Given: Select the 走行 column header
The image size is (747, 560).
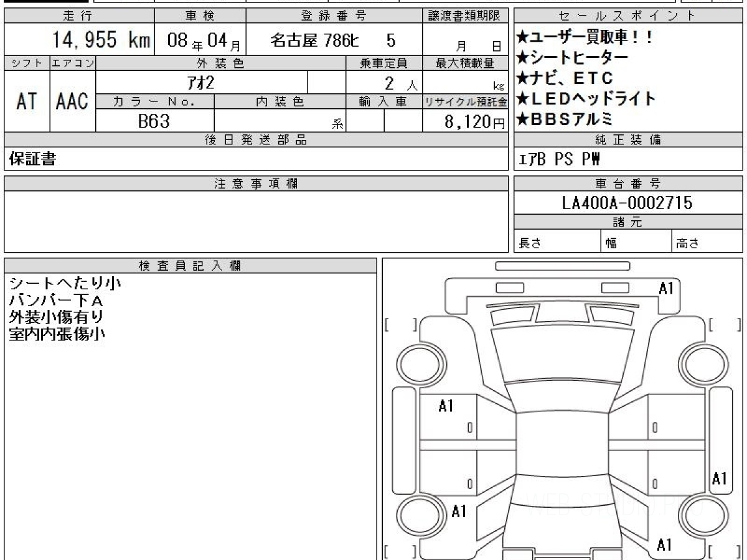Looking at the screenshot, I should point(78,16).
